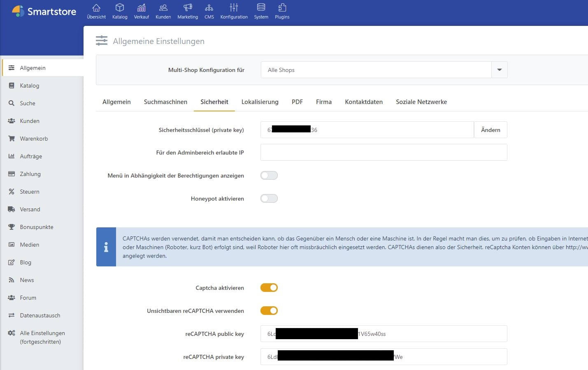Click the CMS sitemap icon
The image size is (588, 370).
(x=209, y=8)
